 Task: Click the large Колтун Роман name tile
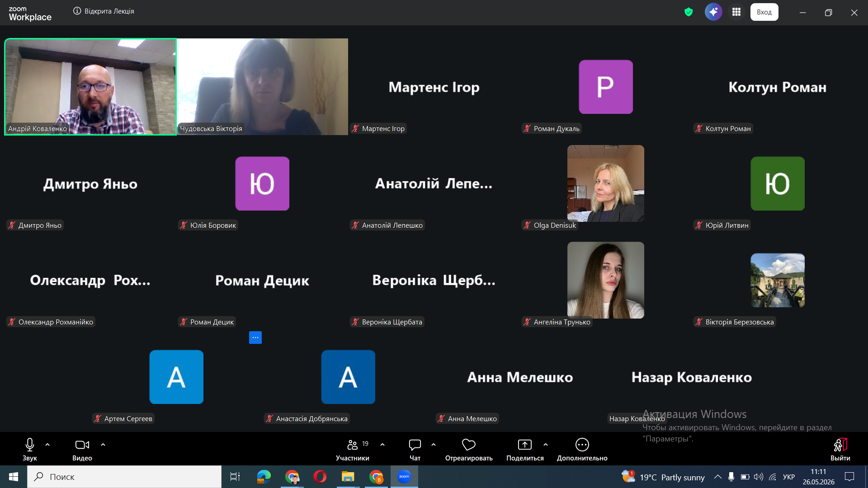(x=778, y=87)
